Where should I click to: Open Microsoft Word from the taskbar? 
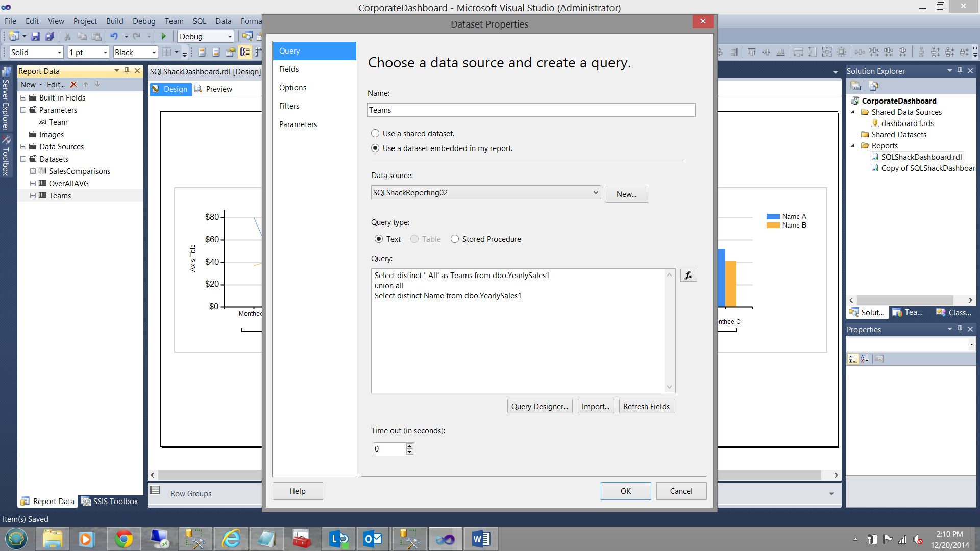[x=481, y=539]
